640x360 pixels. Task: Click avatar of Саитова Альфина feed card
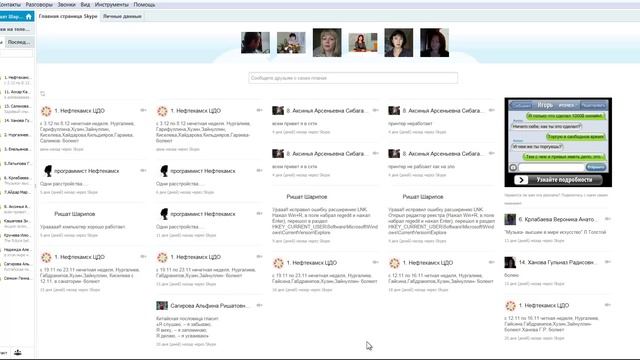[162, 305]
